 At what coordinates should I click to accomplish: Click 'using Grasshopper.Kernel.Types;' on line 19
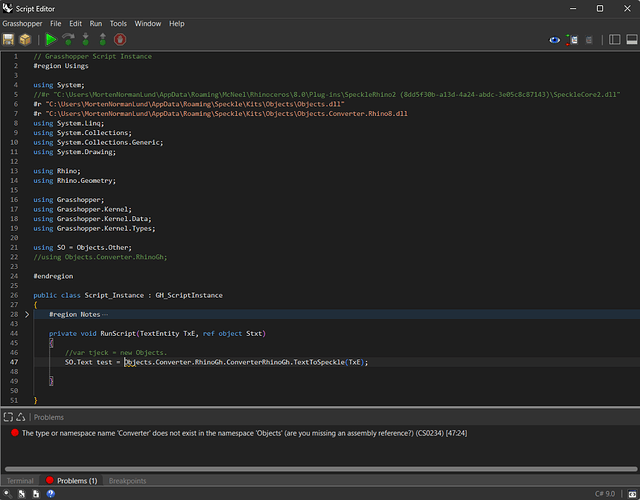(x=94, y=229)
